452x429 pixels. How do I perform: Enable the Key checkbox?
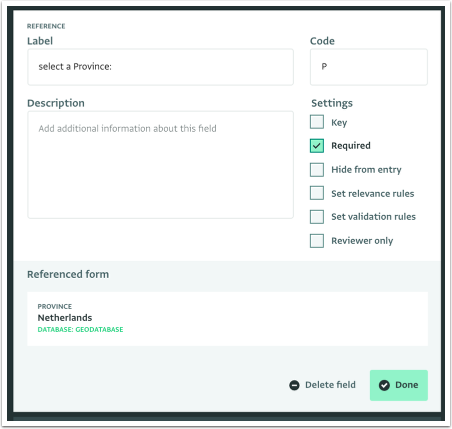point(317,122)
